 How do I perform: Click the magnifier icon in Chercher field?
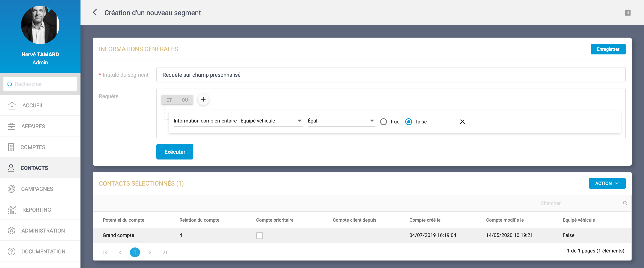coord(625,203)
